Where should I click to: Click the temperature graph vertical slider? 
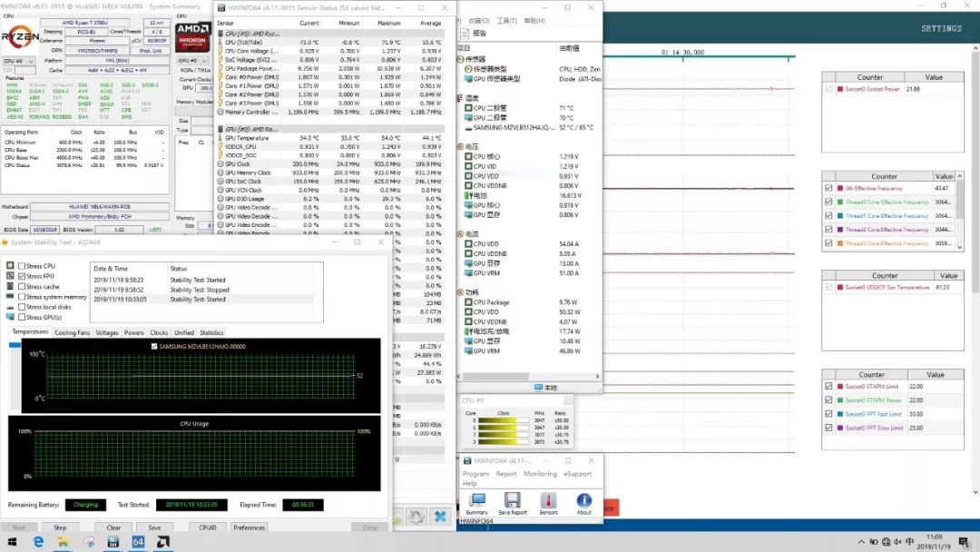coord(15,345)
